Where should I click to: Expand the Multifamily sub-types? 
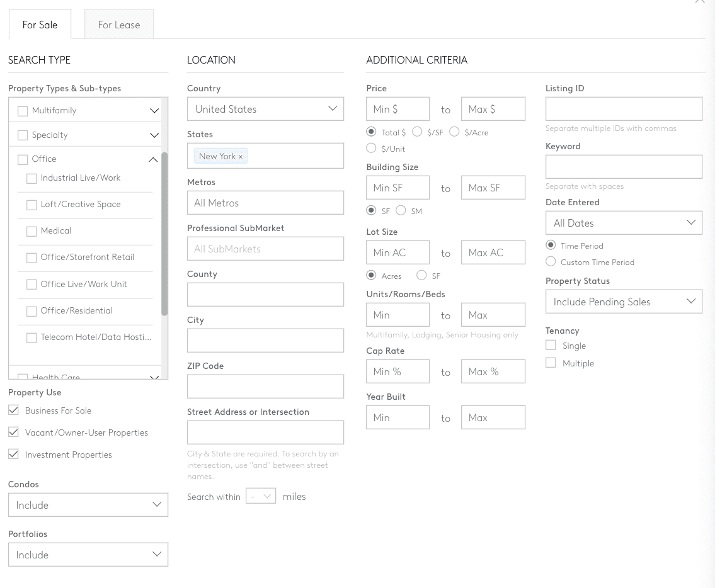(x=154, y=111)
